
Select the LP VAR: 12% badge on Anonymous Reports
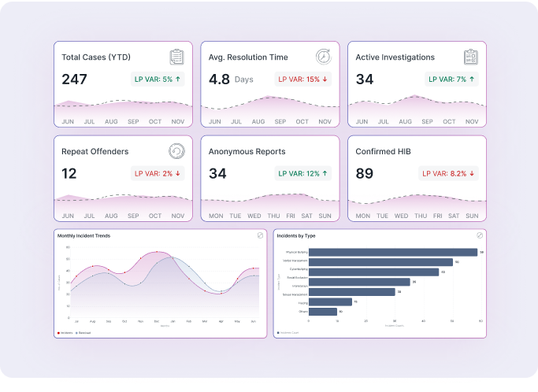tap(304, 173)
